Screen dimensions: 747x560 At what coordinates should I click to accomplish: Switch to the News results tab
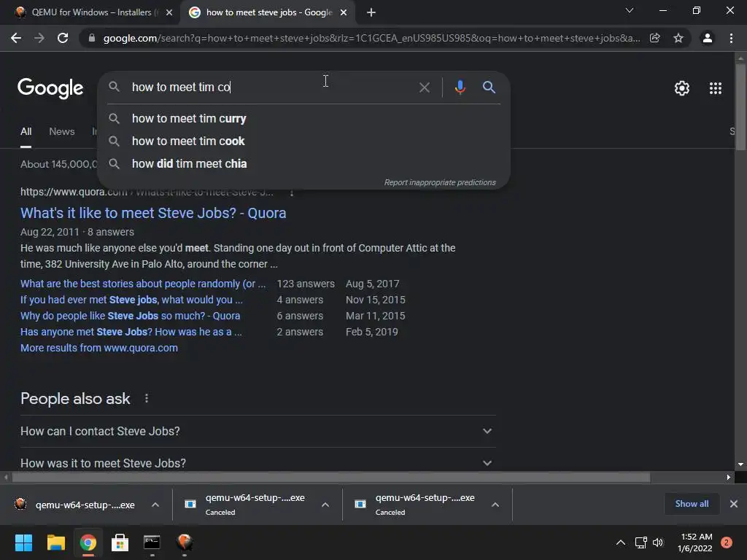[62, 132]
